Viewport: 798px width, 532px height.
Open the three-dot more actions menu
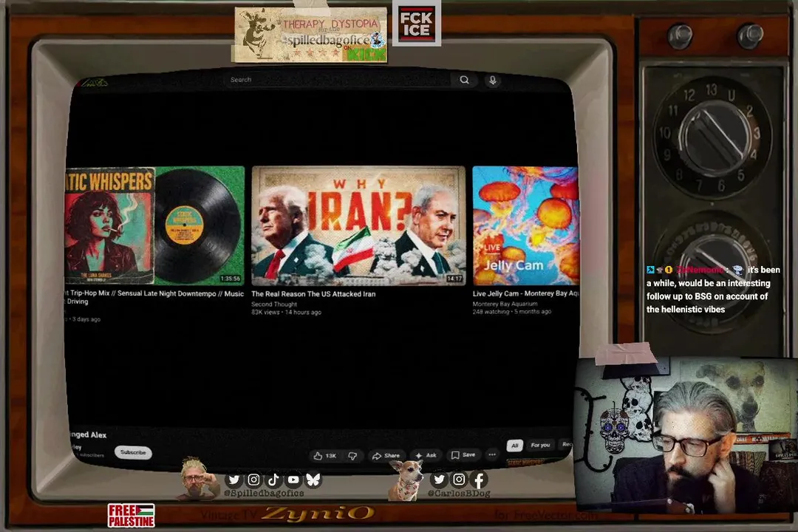(x=492, y=454)
